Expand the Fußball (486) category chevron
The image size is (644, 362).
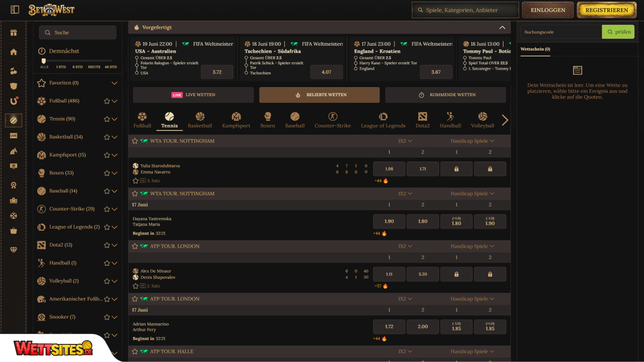tap(114, 101)
